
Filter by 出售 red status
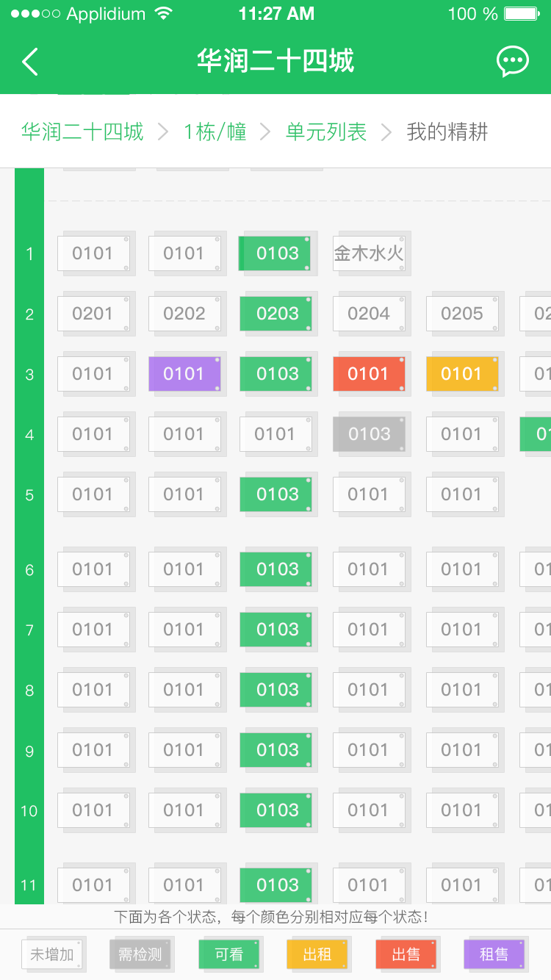pos(406,954)
